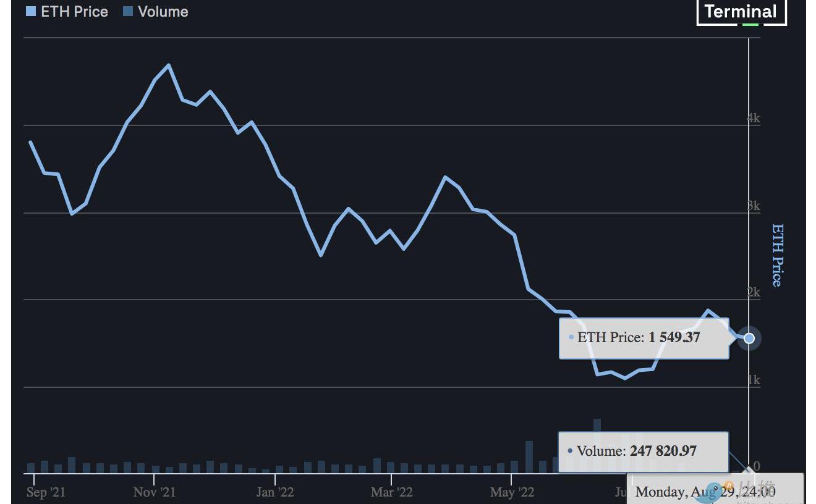Open the Terminal logo link
The height and width of the screenshot is (504, 816).
(741, 12)
